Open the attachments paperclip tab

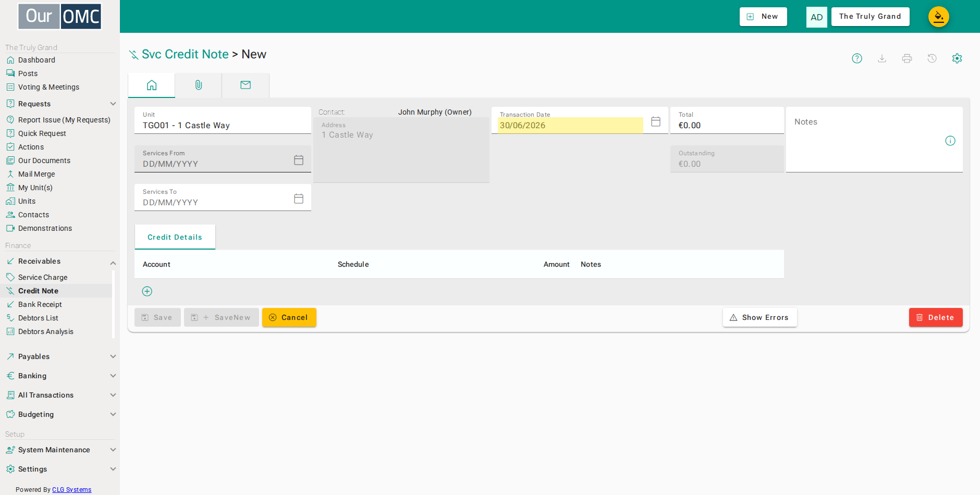click(199, 85)
